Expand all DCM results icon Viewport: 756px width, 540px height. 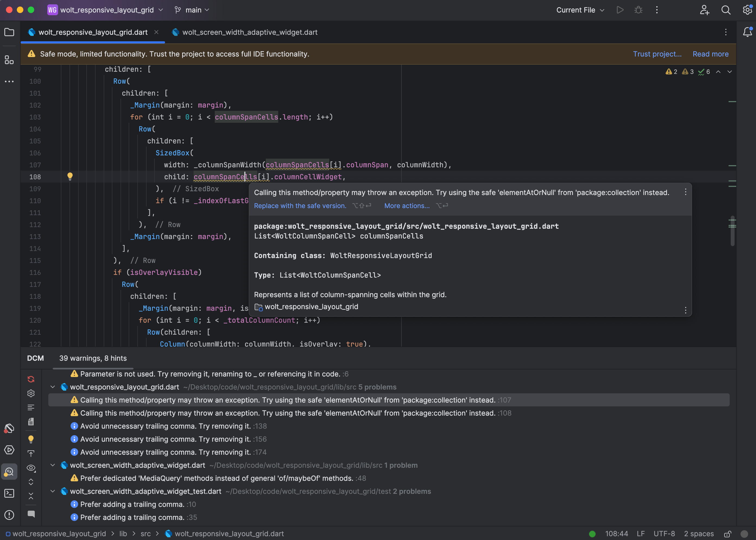pyautogui.click(x=31, y=482)
